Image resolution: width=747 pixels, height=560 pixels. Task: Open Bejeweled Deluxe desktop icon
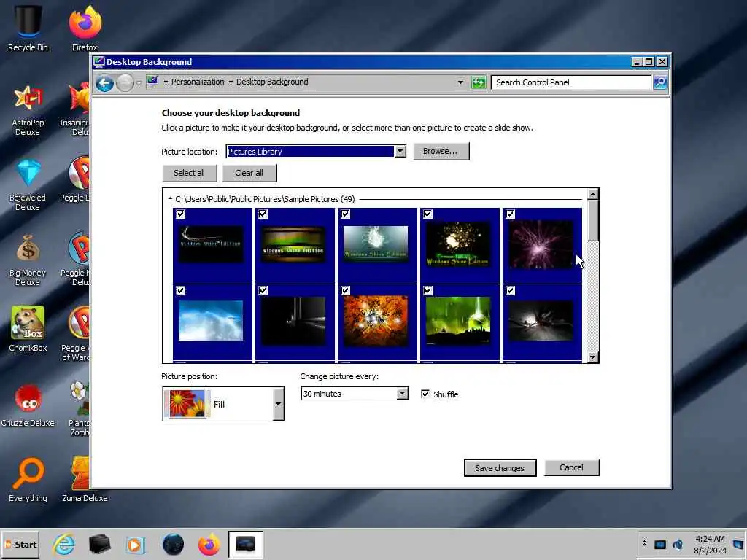(x=28, y=185)
